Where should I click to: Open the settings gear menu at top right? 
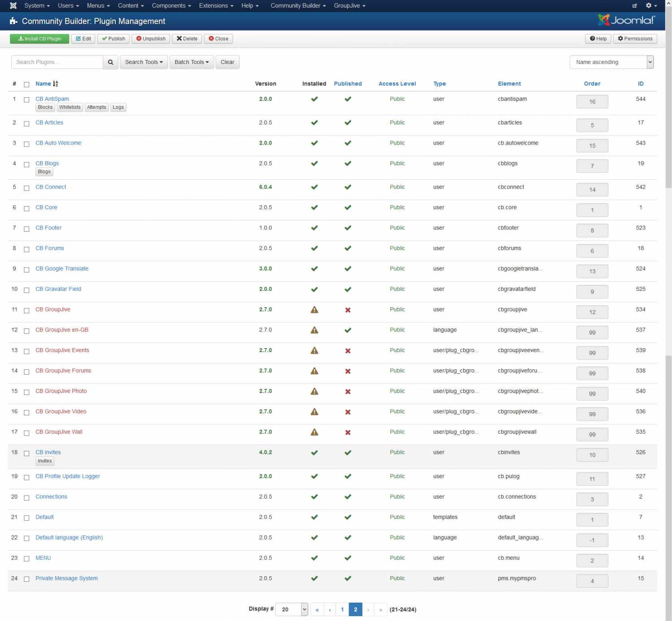point(651,6)
